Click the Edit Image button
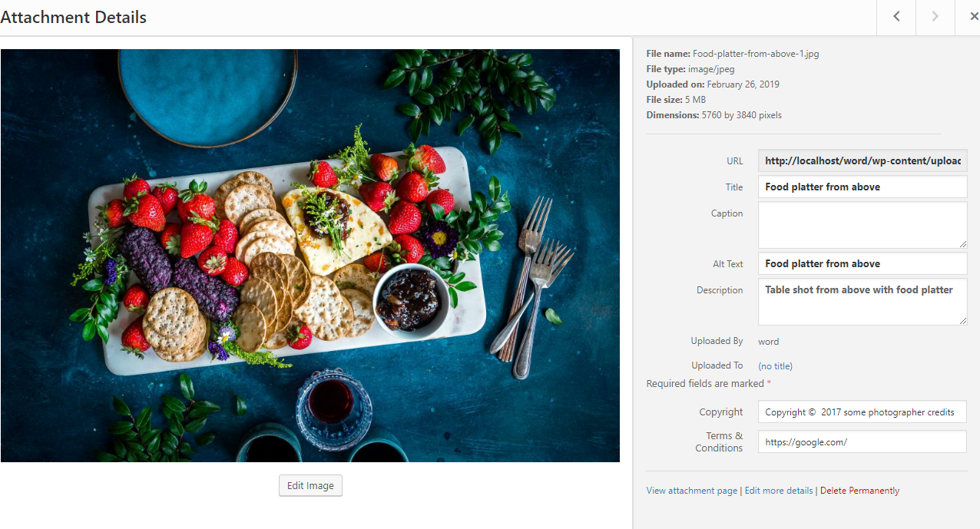 tap(310, 486)
